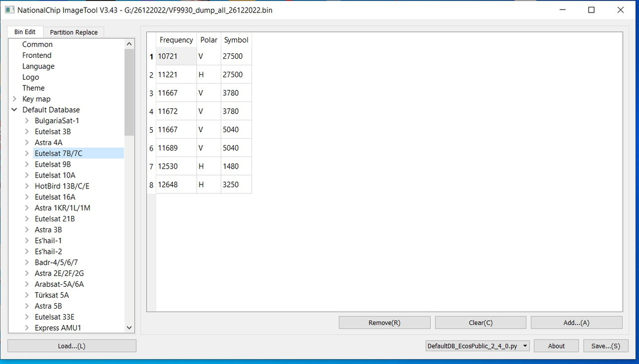
Task: Select Common in the tree
Action: (x=37, y=44)
